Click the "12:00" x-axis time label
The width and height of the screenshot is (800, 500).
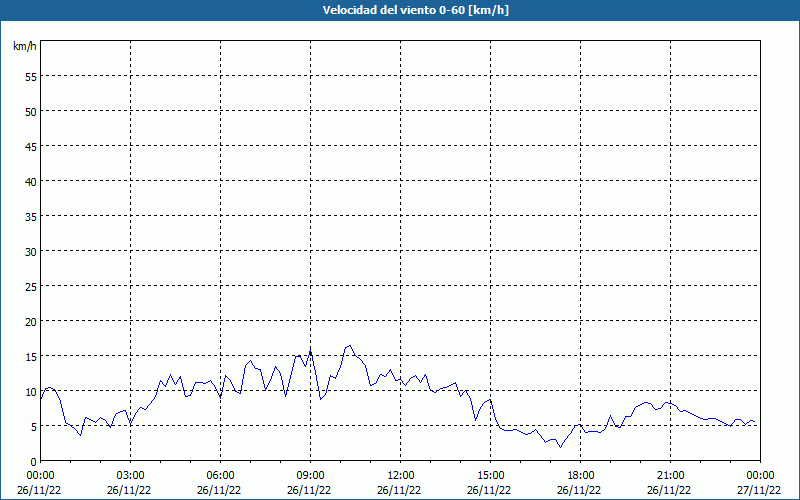pos(401,476)
